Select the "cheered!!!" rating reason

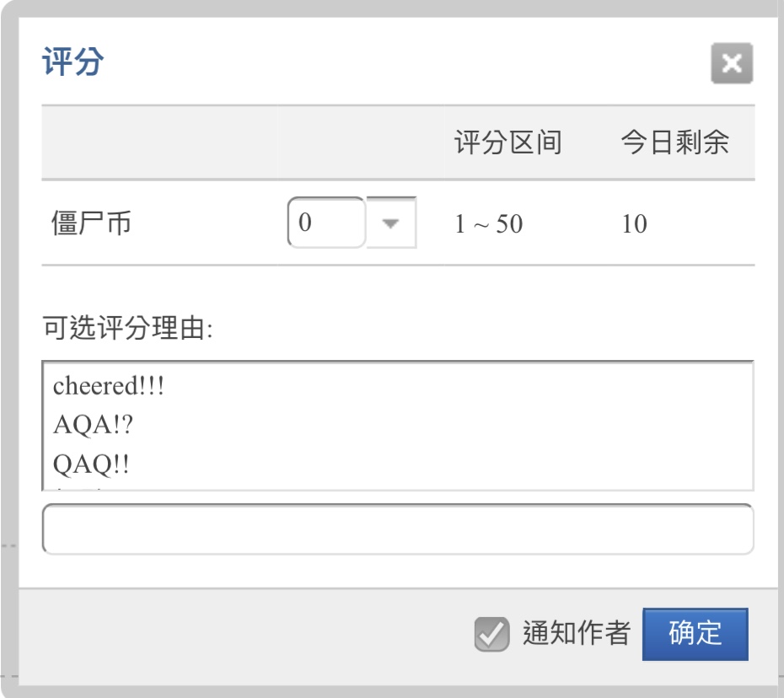tap(109, 386)
